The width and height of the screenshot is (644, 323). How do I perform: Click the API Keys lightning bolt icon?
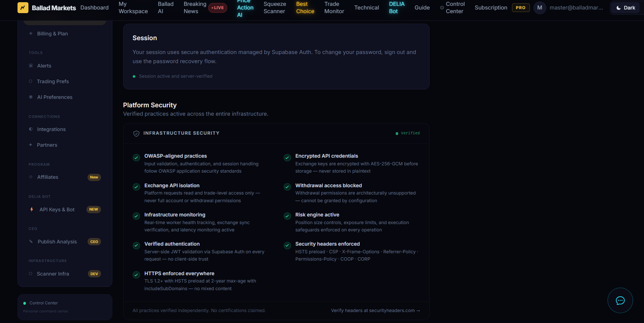click(x=32, y=209)
